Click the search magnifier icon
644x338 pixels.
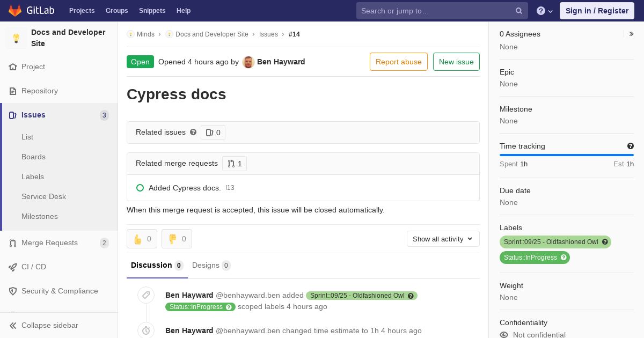[519, 11]
